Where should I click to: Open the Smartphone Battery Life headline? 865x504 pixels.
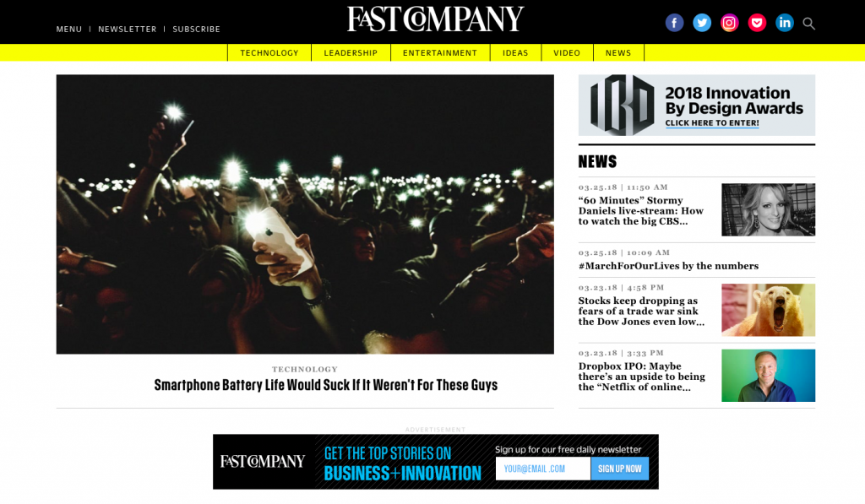pos(325,385)
